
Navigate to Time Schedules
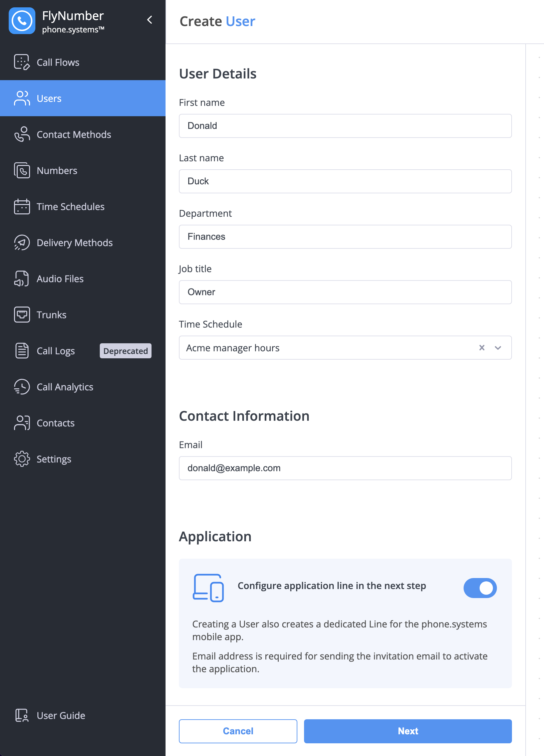pyautogui.click(x=83, y=206)
